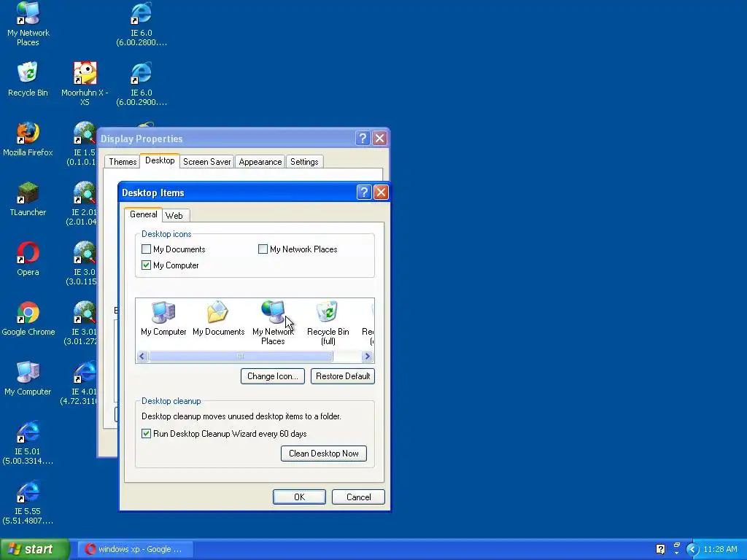Image resolution: width=747 pixels, height=560 pixels.
Task: Uncheck the My Computer checkbox
Action: 146,265
